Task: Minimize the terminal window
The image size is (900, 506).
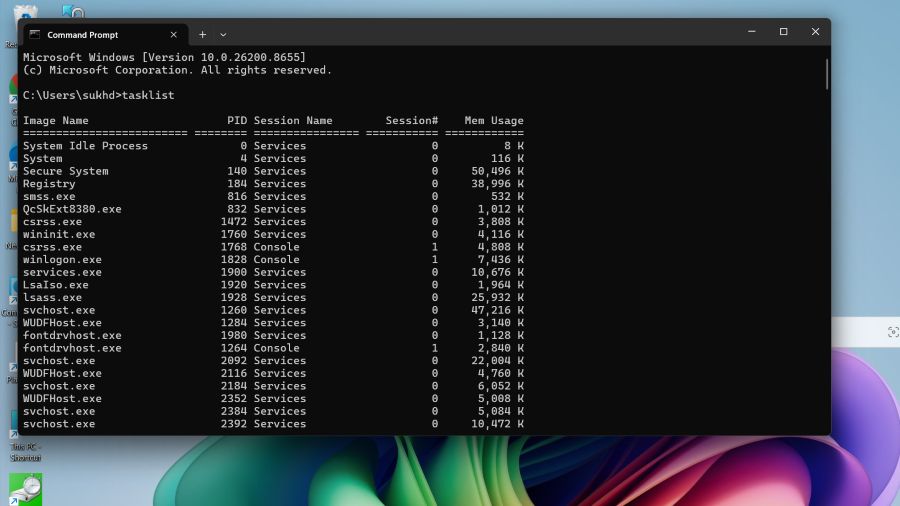Action: tap(751, 32)
